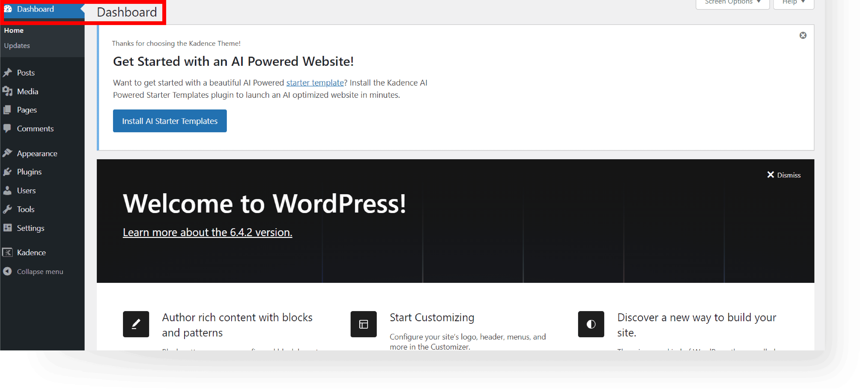Click the Settings sliders icon
The image size is (868, 392).
tap(7, 228)
